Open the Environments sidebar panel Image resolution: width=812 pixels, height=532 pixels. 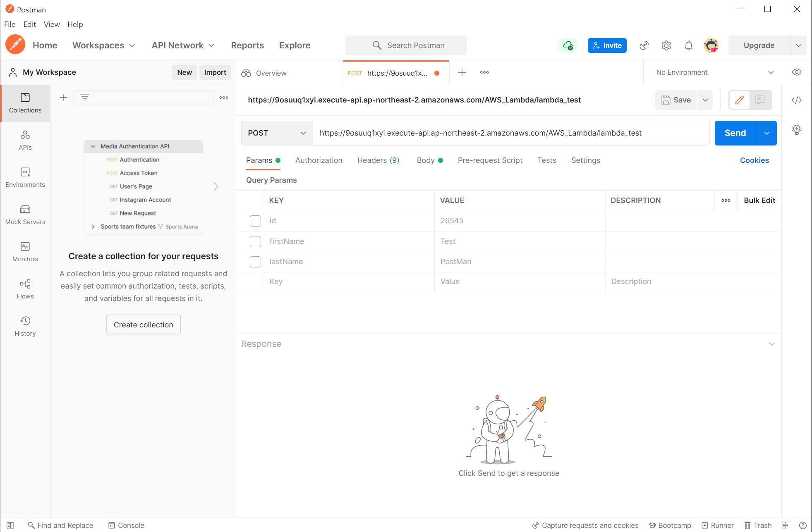tap(25, 178)
